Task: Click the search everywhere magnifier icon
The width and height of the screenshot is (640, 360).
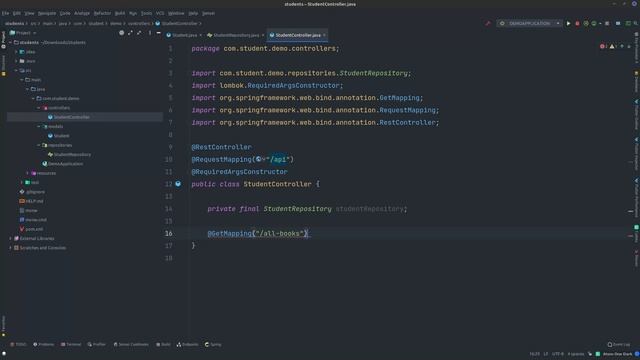Action: (636, 24)
